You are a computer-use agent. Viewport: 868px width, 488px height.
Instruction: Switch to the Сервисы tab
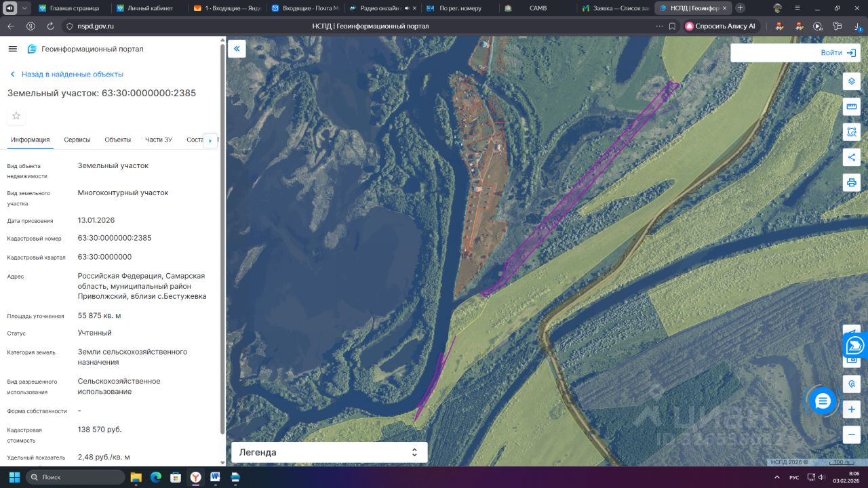(77, 140)
